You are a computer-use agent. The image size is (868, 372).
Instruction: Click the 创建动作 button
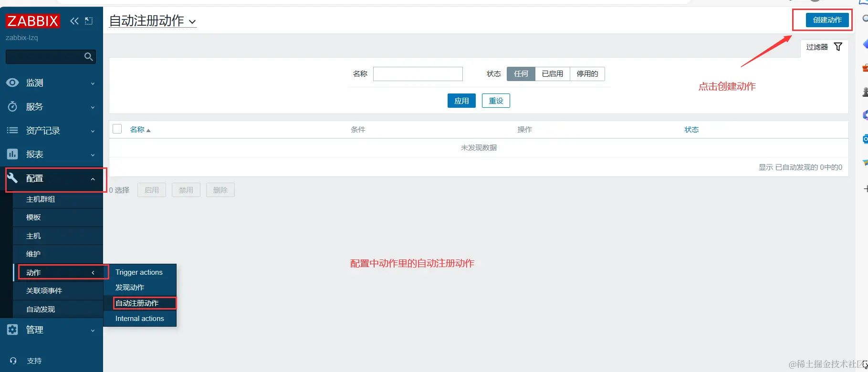tap(827, 20)
